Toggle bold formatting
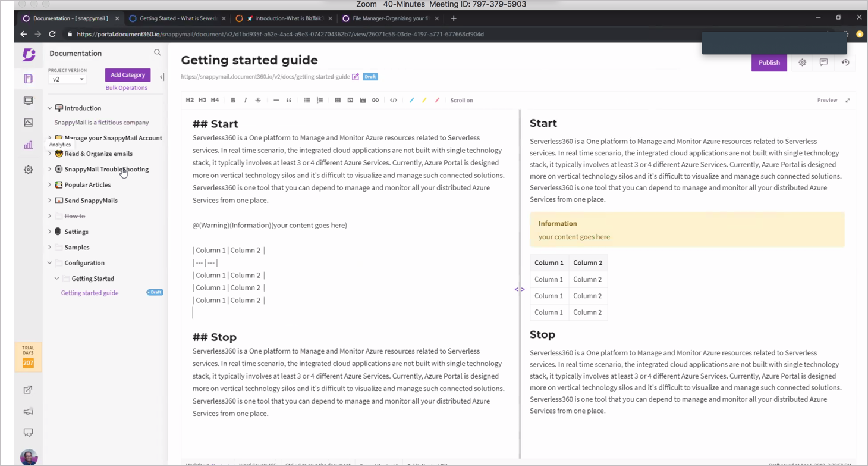The image size is (868, 466). click(233, 100)
